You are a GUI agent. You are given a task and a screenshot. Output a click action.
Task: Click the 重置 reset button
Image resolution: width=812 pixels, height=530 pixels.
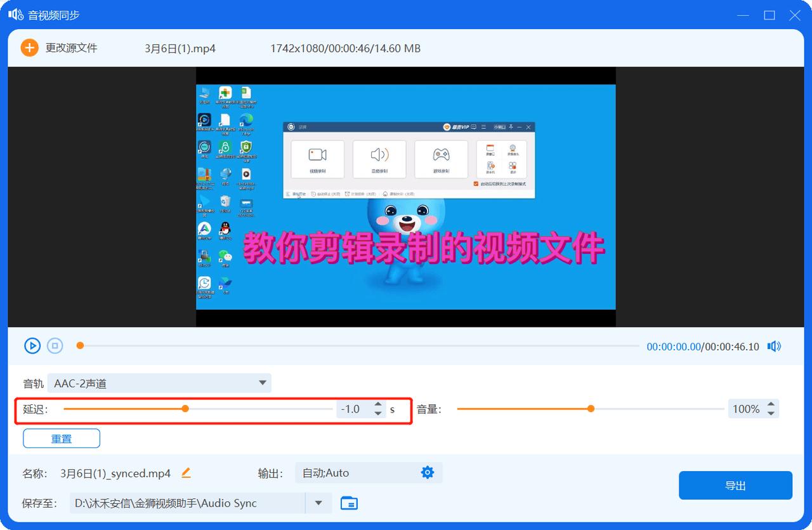61,438
